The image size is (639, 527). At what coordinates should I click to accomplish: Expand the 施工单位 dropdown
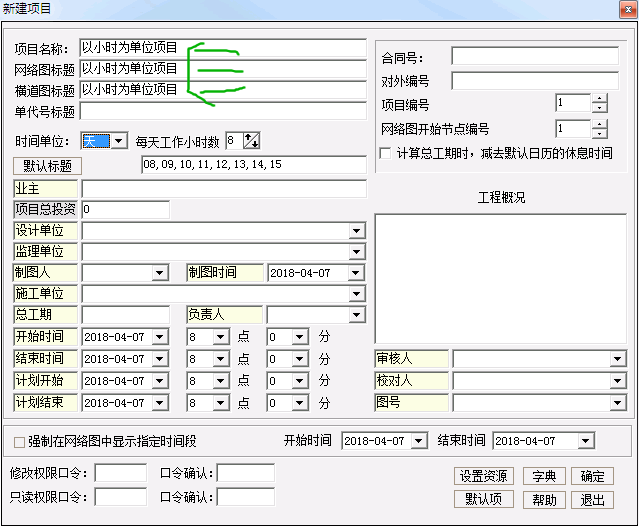(357, 293)
